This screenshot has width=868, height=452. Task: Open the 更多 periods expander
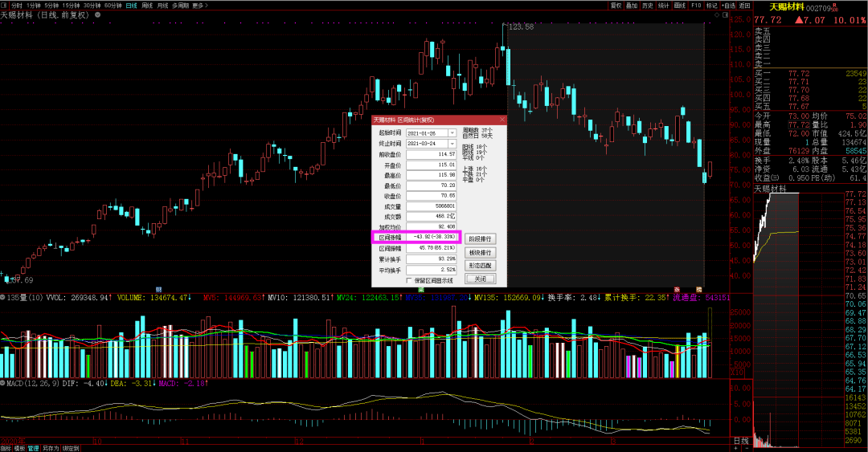tap(200, 6)
